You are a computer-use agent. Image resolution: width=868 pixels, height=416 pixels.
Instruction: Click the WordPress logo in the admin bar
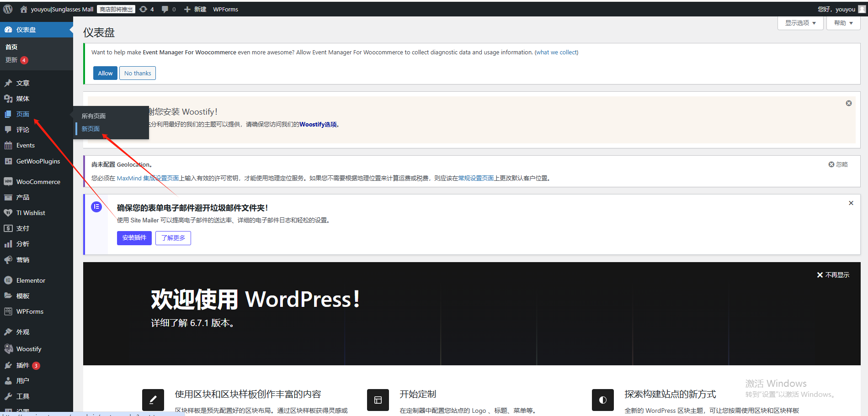[x=7, y=9]
